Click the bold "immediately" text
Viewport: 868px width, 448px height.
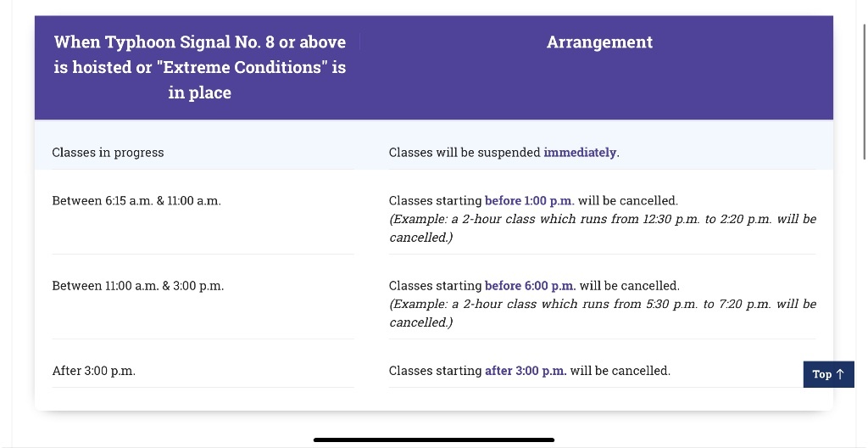coord(580,153)
